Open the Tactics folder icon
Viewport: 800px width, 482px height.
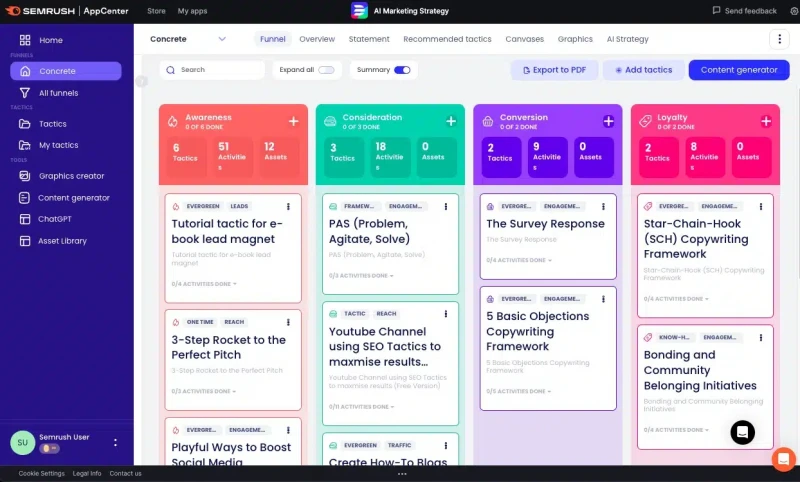pyautogui.click(x=24, y=124)
